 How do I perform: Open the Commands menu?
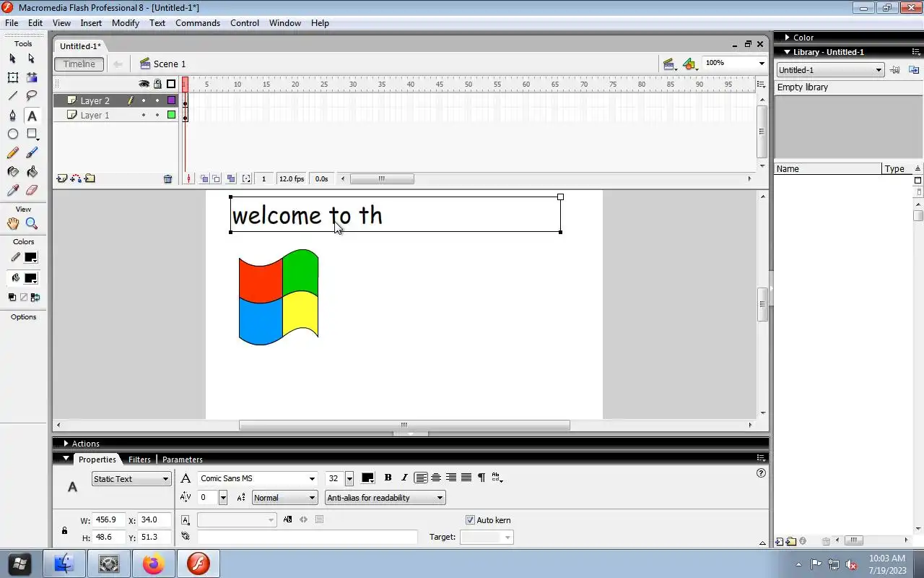pos(198,23)
